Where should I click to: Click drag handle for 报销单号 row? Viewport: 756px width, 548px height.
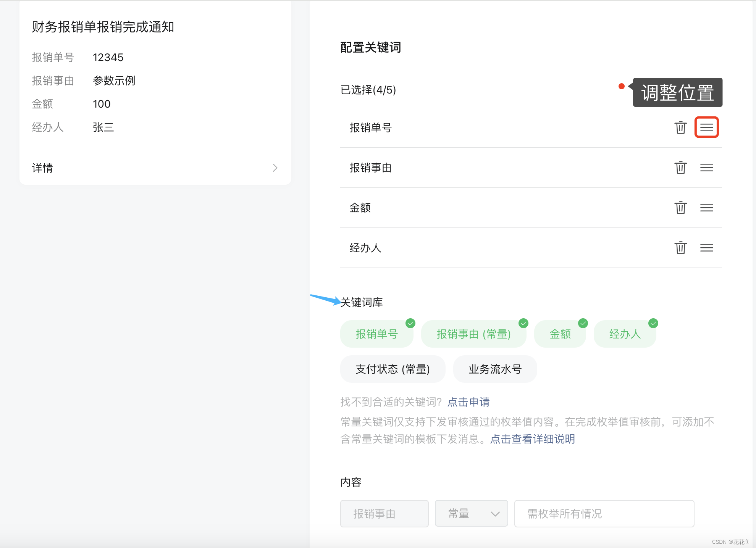(x=706, y=127)
